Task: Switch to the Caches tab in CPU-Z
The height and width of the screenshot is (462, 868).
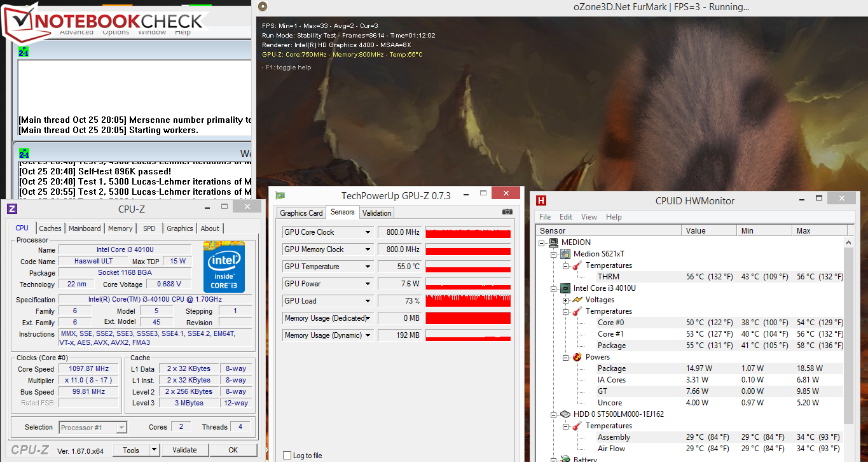Action: click(x=50, y=228)
